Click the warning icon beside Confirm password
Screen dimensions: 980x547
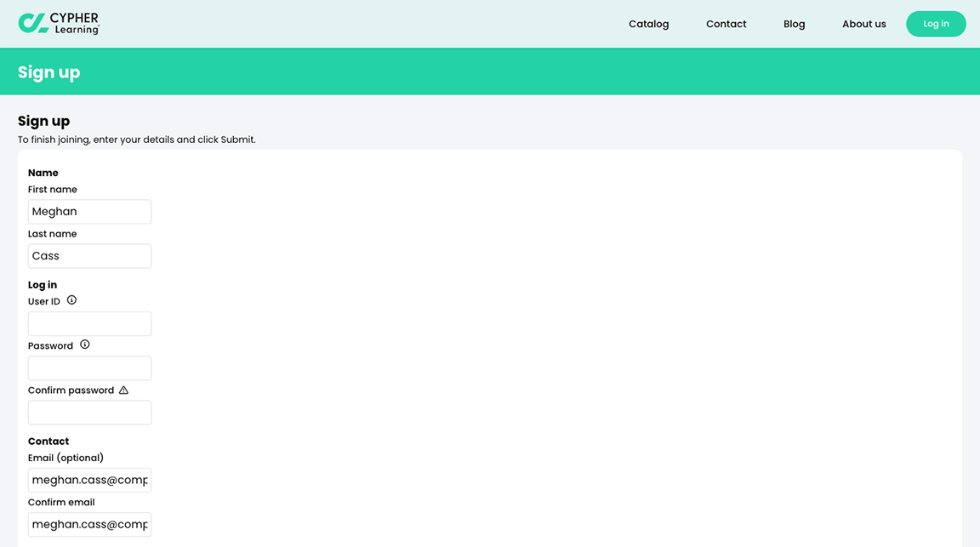[x=123, y=389]
